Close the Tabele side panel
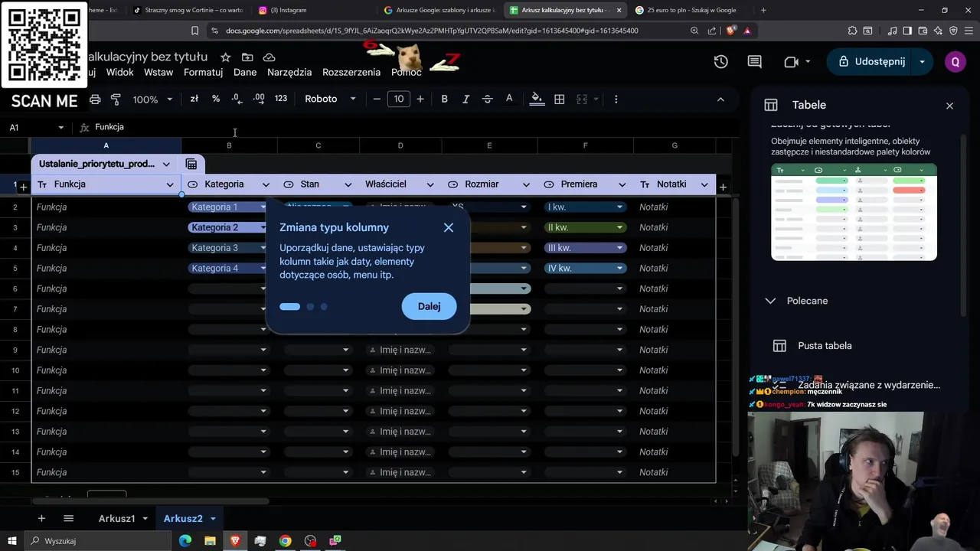Viewport: 980px width, 551px height. [949, 106]
